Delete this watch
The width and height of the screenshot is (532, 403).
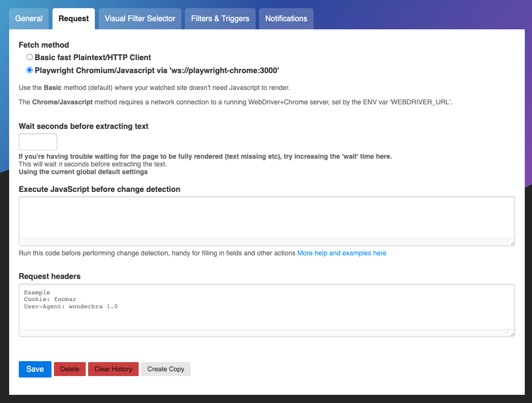click(x=69, y=369)
